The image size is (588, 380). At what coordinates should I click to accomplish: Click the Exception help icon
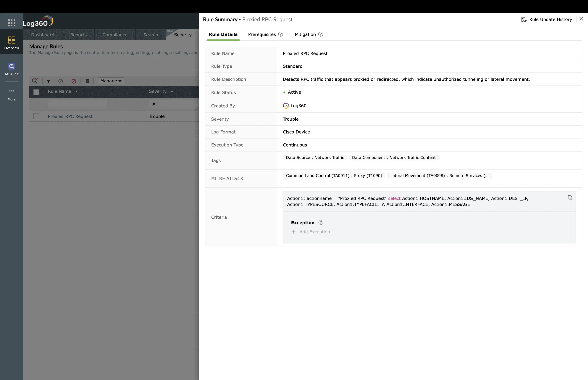pos(321,223)
